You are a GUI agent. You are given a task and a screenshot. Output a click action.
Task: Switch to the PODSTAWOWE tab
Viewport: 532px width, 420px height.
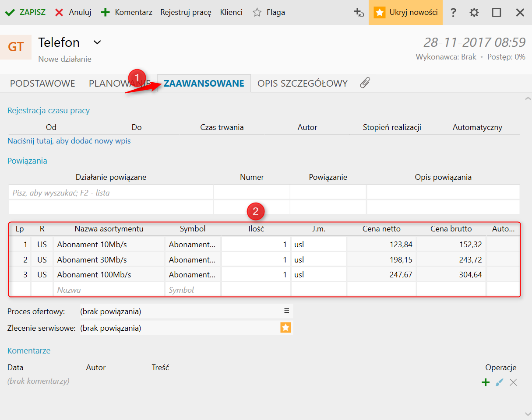pyautogui.click(x=42, y=84)
